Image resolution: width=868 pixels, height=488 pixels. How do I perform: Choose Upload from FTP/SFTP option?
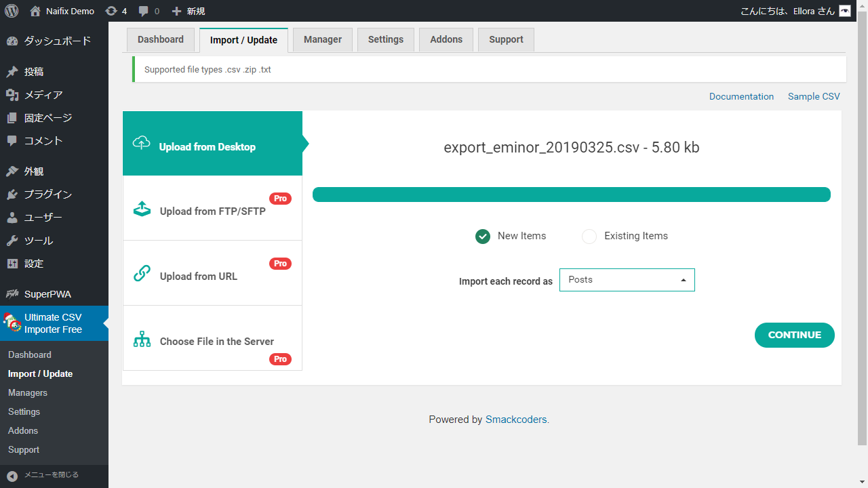212,209
